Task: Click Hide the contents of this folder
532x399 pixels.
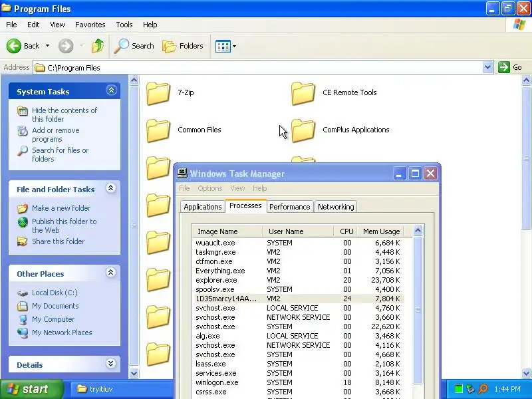Action: [65, 114]
